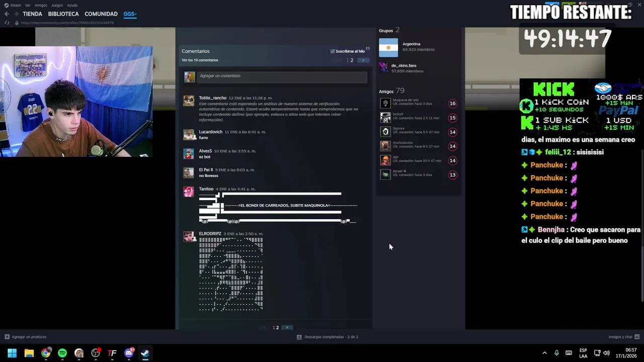This screenshot has height=362, width=644.
Task: Open the volume control in the system tray
Action: tap(607, 353)
